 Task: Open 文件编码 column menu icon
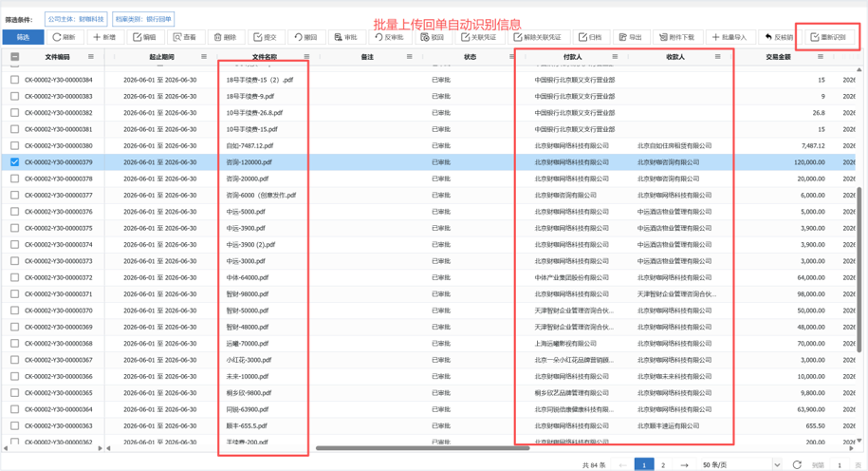[x=91, y=57]
